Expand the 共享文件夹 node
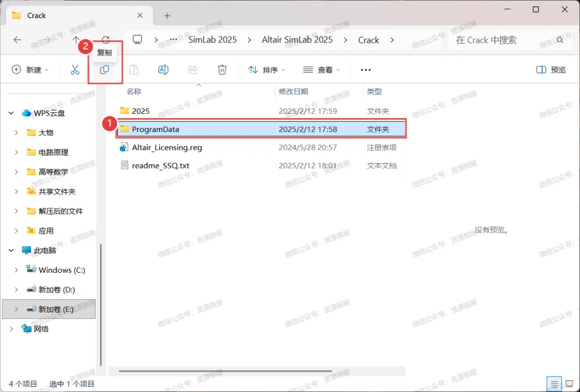 16,192
